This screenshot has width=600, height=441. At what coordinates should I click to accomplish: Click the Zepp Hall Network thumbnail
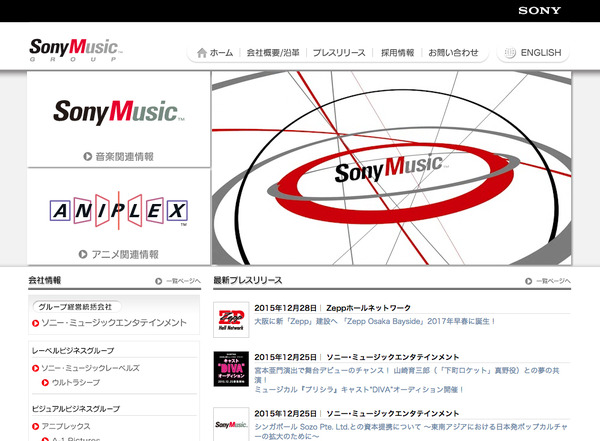[231, 320]
